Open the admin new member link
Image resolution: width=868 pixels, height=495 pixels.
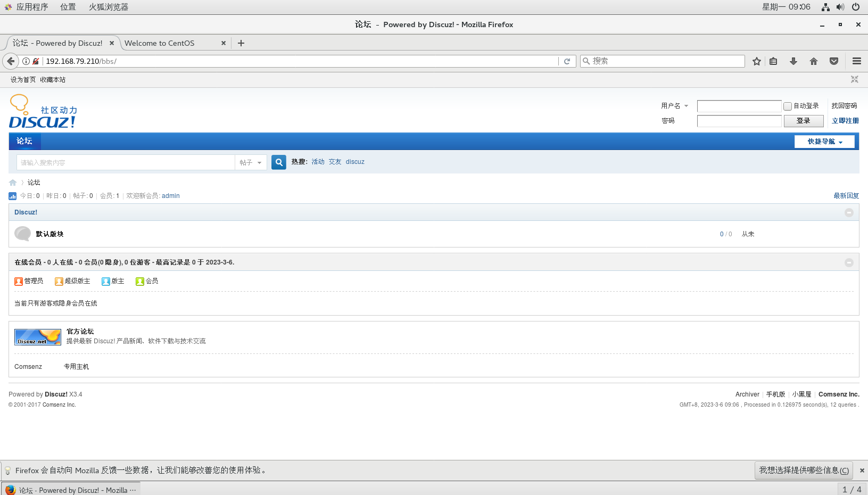pyautogui.click(x=171, y=196)
